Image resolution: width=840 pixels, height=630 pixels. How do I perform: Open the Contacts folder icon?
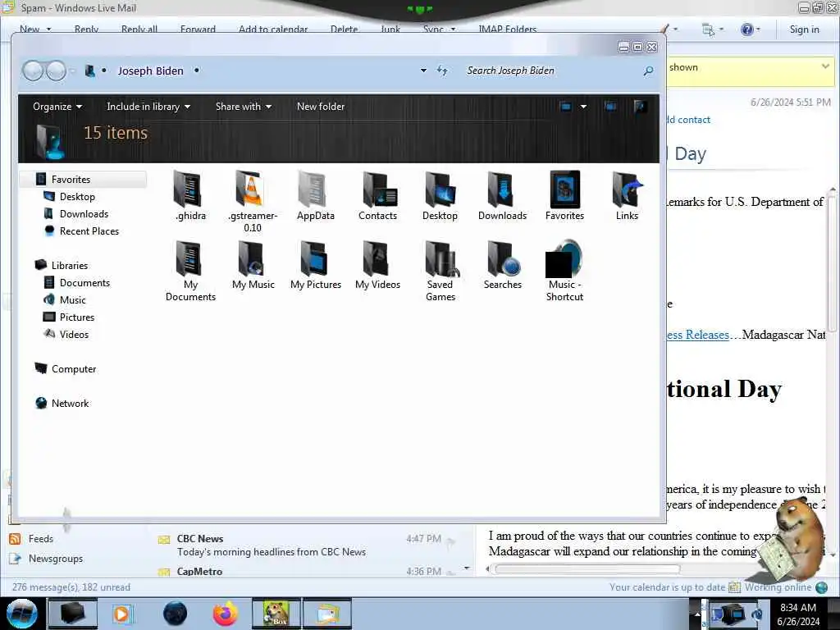(x=377, y=195)
